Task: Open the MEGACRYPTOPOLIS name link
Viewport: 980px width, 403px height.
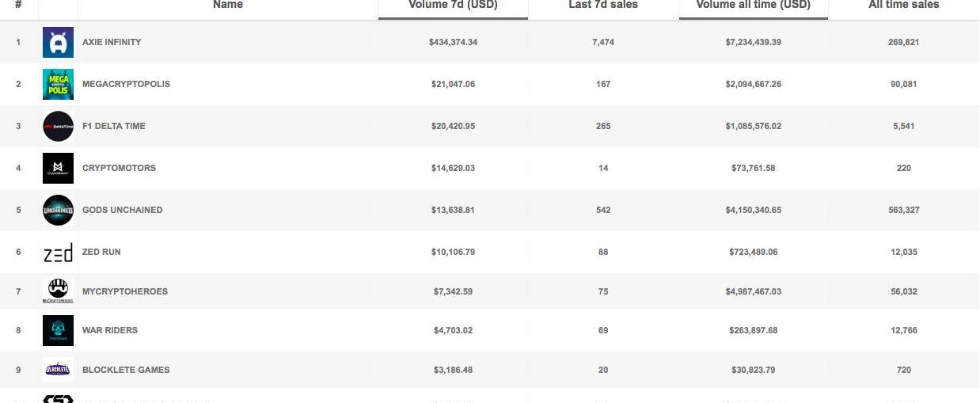Action: click(x=126, y=84)
